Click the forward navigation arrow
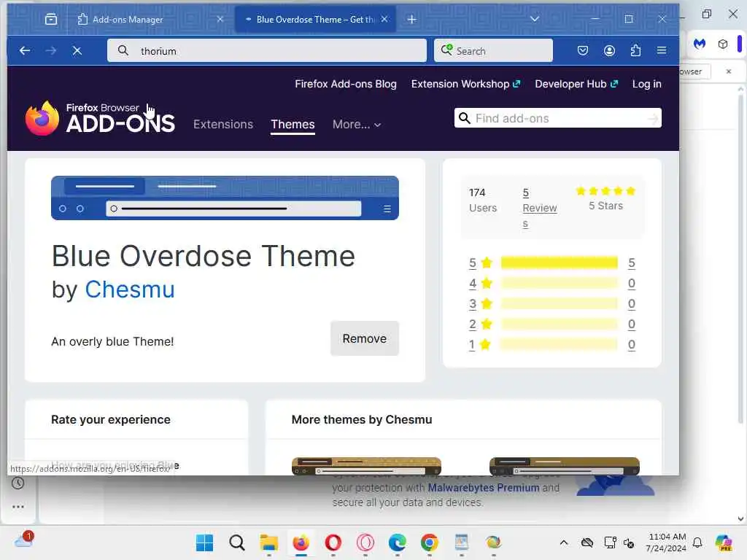Viewport: 747px width, 560px height. [x=50, y=50]
